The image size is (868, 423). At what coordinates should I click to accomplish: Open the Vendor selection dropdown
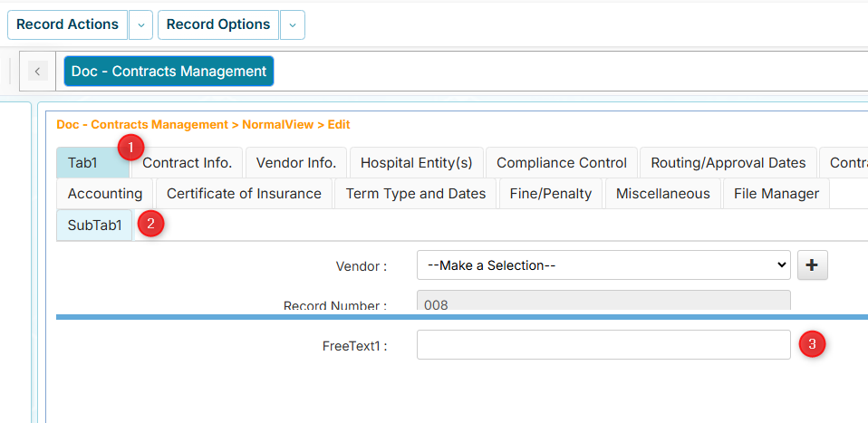tap(603, 265)
